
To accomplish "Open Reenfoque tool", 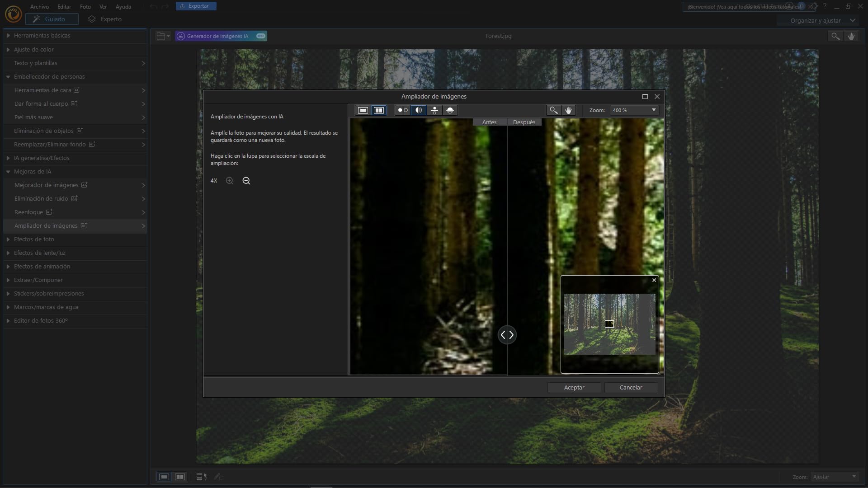I will pyautogui.click(x=75, y=212).
